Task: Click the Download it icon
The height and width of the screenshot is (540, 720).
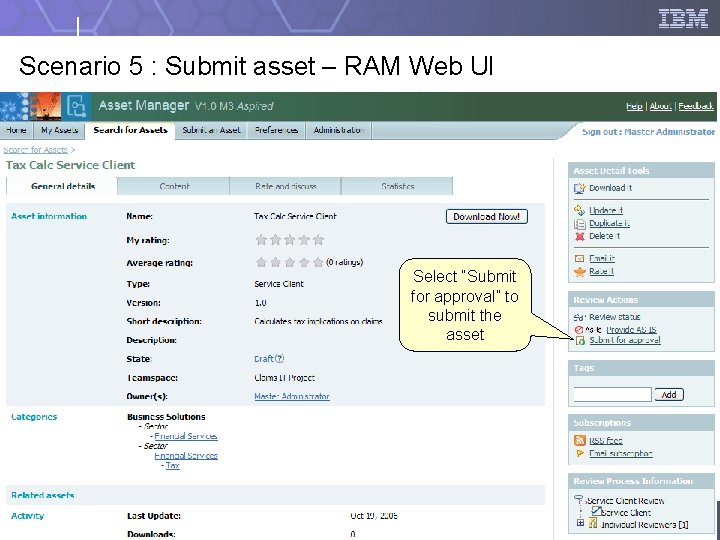Action: 579,188
